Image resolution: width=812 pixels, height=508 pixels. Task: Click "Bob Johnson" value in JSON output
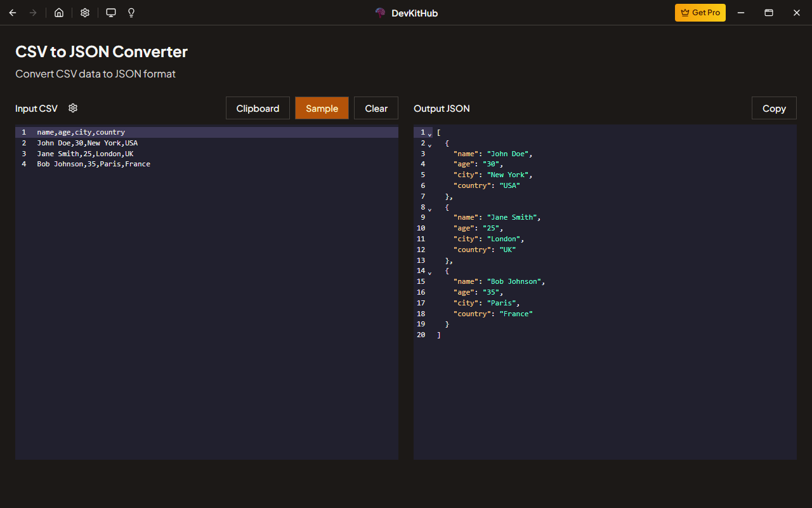click(514, 281)
